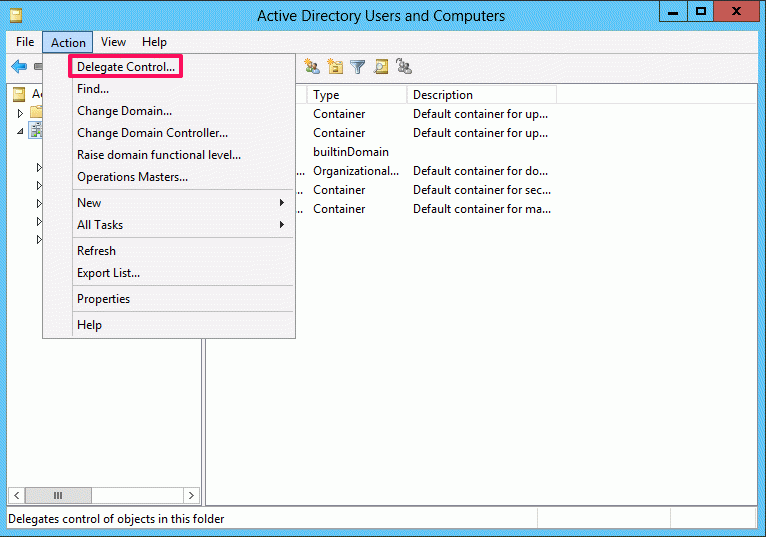Screen dimensions: 766x537
Task: Click 'Default container for ma...' description
Action: coord(482,209)
